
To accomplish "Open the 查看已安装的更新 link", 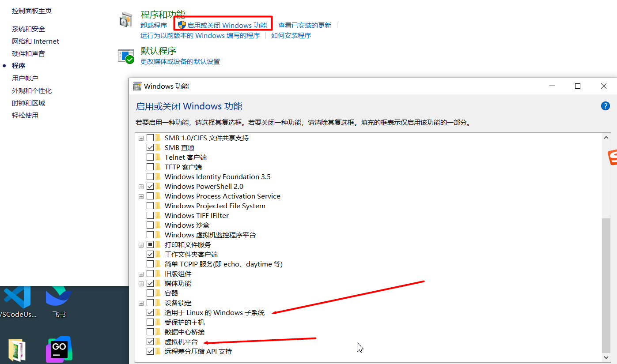I will (x=304, y=25).
